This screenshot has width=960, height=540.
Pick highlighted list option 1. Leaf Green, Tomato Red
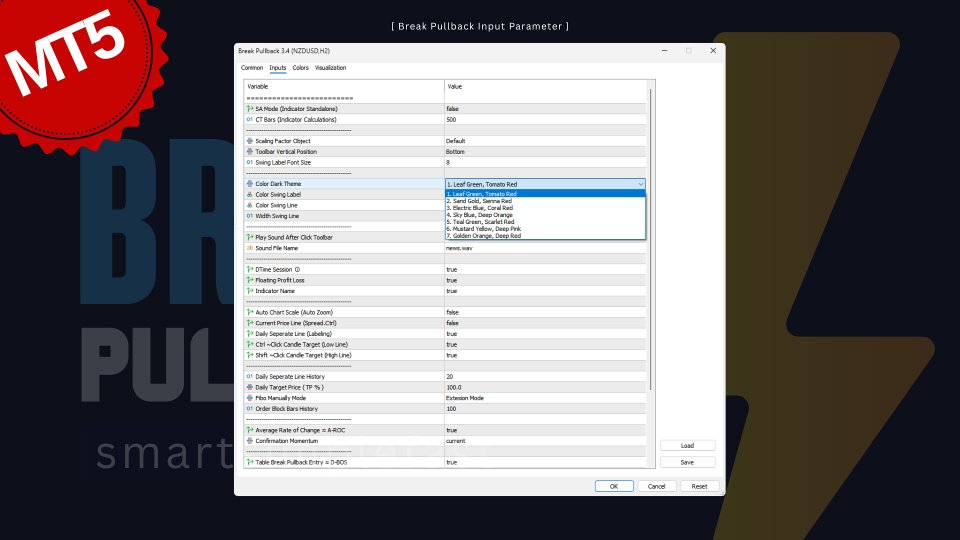(545, 193)
